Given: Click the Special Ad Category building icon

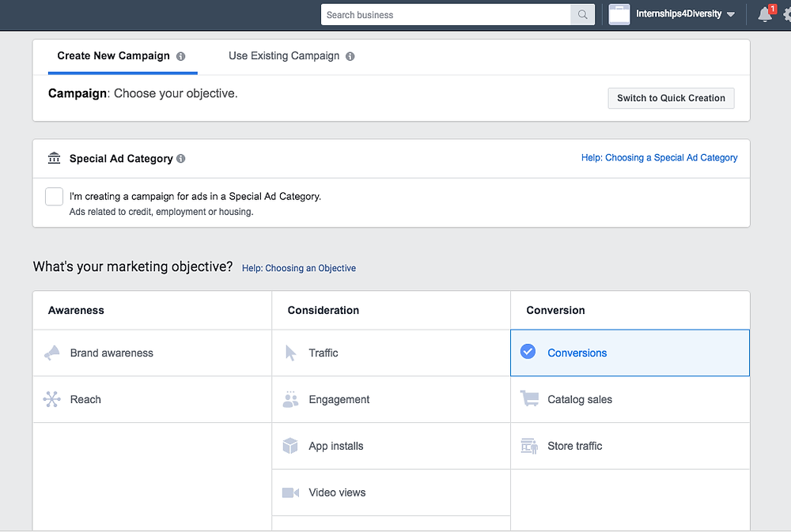Looking at the screenshot, I should pyautogui.click(x=54, y=158).
